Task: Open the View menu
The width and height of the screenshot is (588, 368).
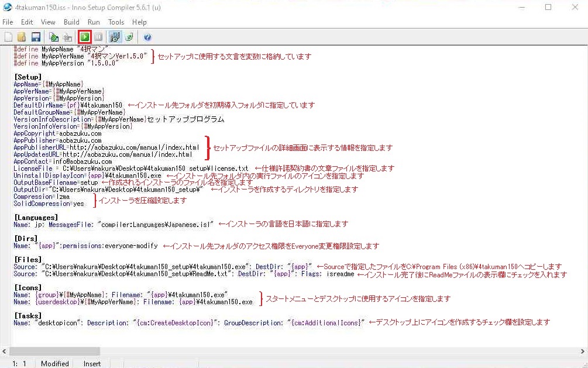Action: pyautogui.click(x=48, y=22)
